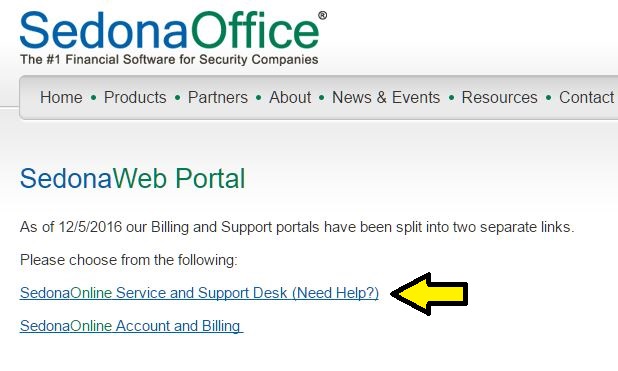Open the Contact navigation item
The image size is (618, 371).
coord(586,97)
